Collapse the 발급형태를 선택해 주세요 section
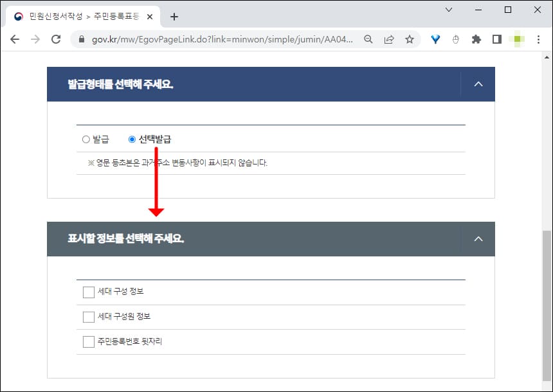The height and width of the screenshot is (392, 553). [x=478, y=84]
